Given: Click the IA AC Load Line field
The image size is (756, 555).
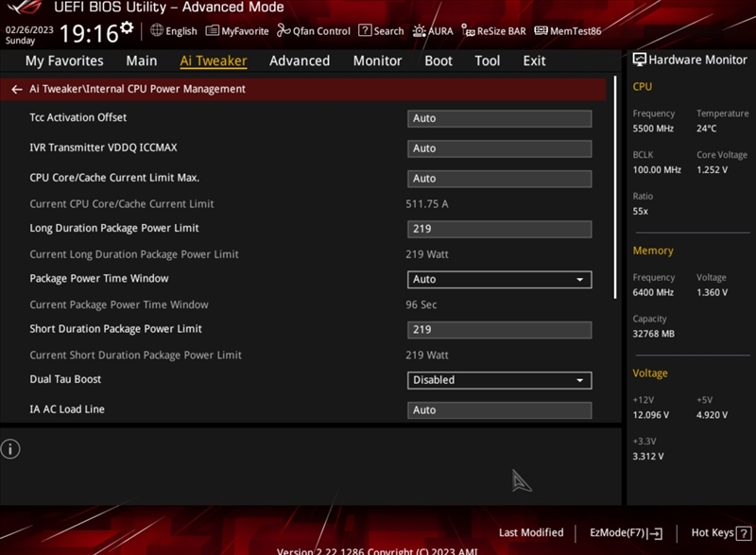Looking at the screenshot, I should [x=500, y=410].
